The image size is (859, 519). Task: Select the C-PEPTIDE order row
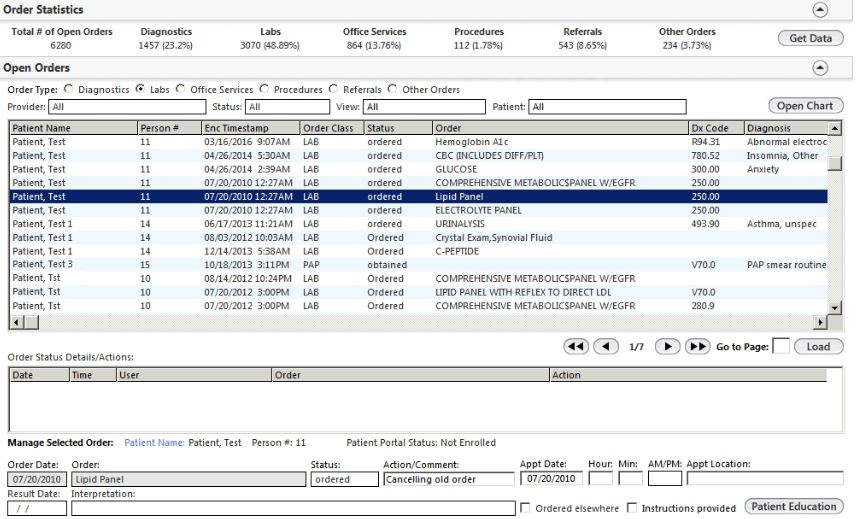pyautogui.click(x=419, y=252)
